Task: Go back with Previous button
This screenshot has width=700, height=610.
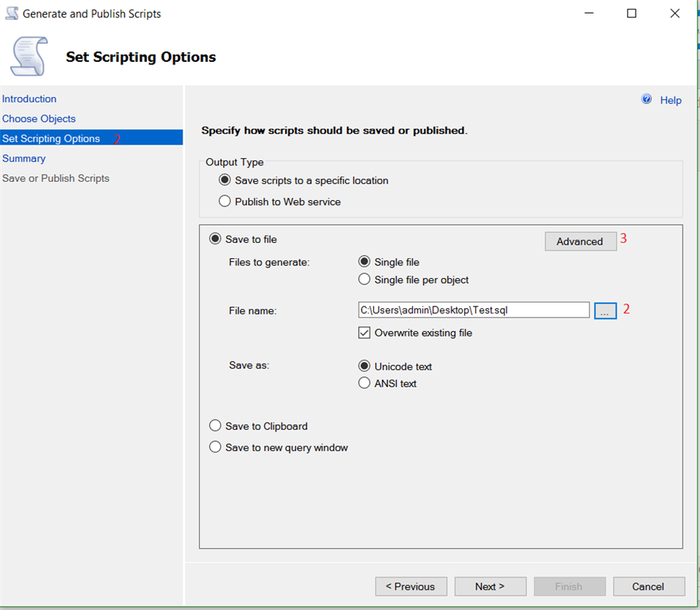Action: [x=411, y=587]
